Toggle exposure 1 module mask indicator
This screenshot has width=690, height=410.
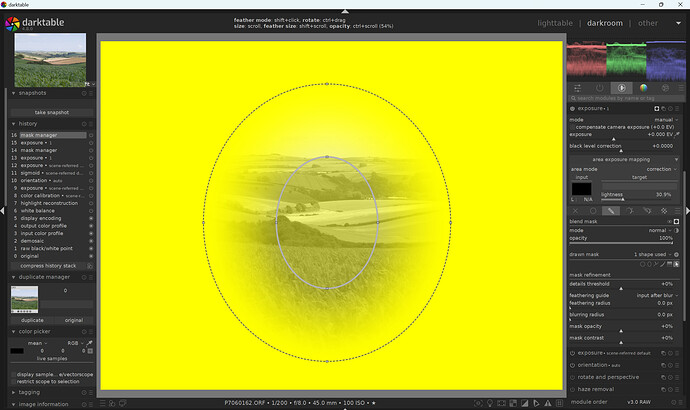tap(657, 109)
